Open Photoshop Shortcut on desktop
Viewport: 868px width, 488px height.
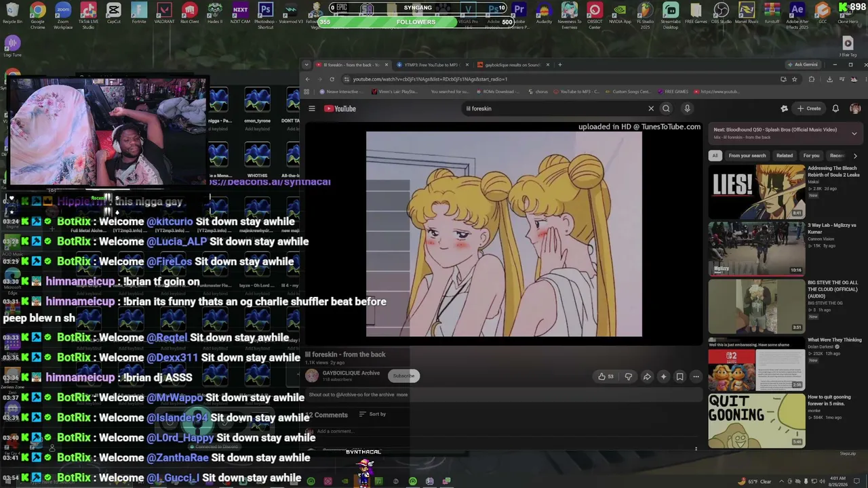[265, 15]
